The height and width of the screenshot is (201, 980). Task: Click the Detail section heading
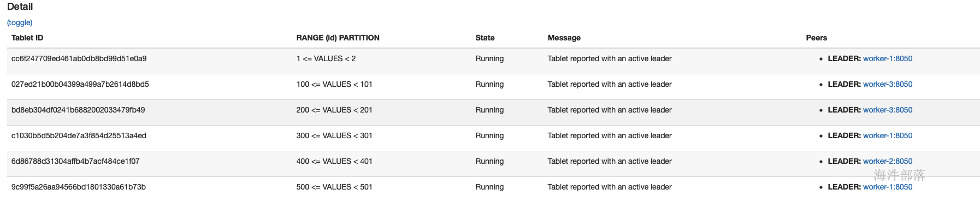point(20,7)
